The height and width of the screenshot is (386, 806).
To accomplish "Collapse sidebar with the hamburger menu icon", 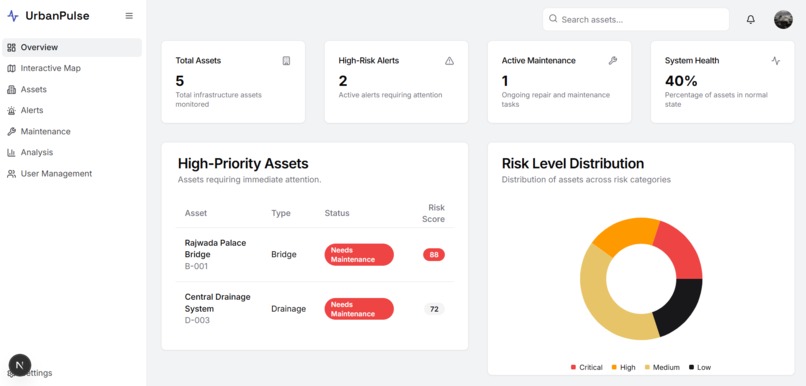I will tap(129, 16).
